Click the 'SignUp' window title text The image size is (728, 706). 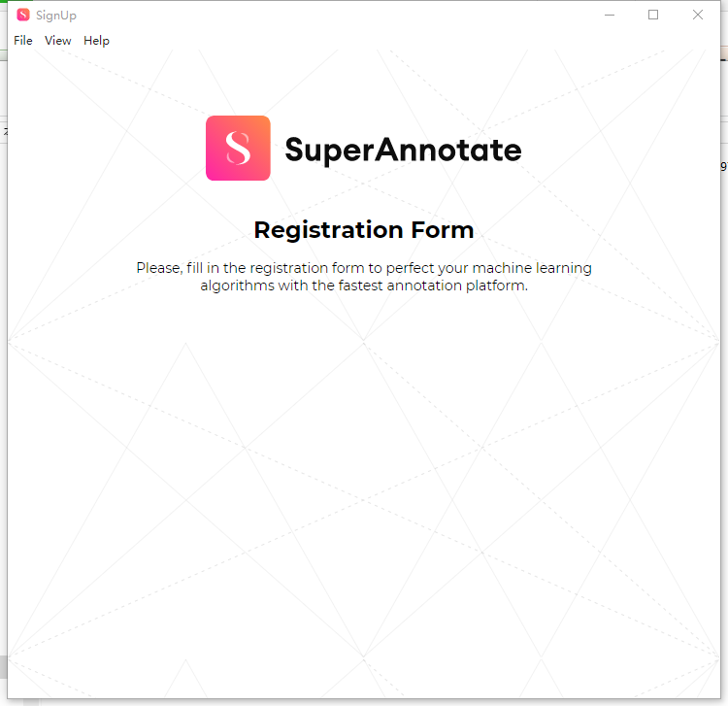tap(56, 16)
